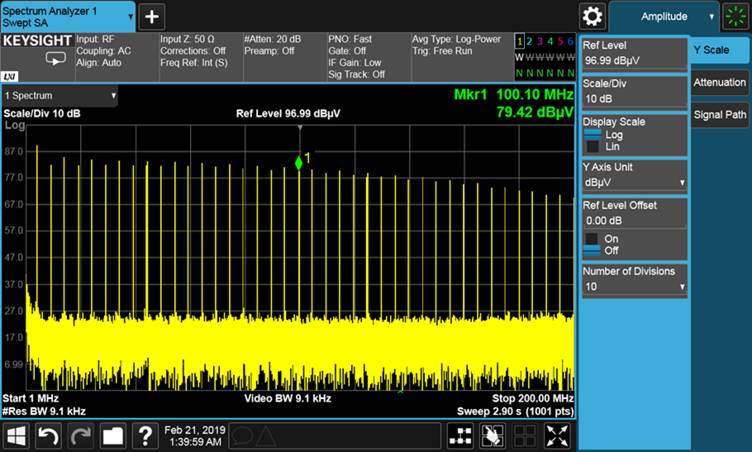
Task: Toggle full screen with the arrows icon
Action: click(x=559, y=435)
